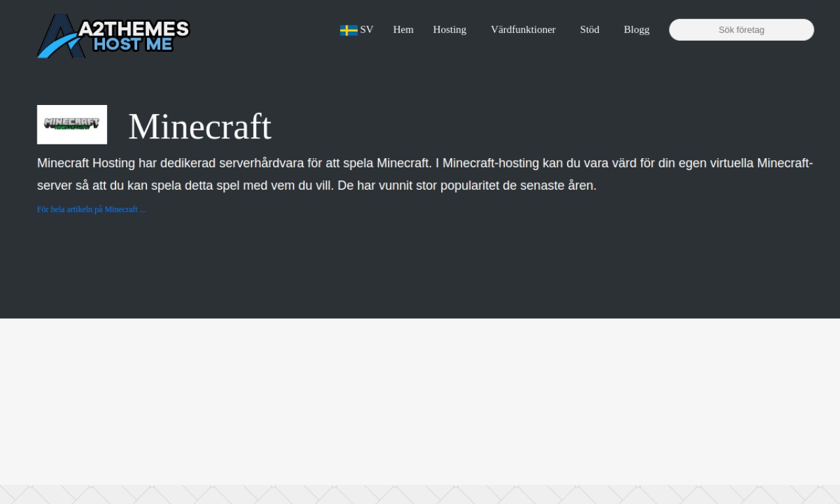Viewport: 840px width, 504px height.
Task: Open the SV language selector with Swedish flag
Action: click(x=356, y=30)
